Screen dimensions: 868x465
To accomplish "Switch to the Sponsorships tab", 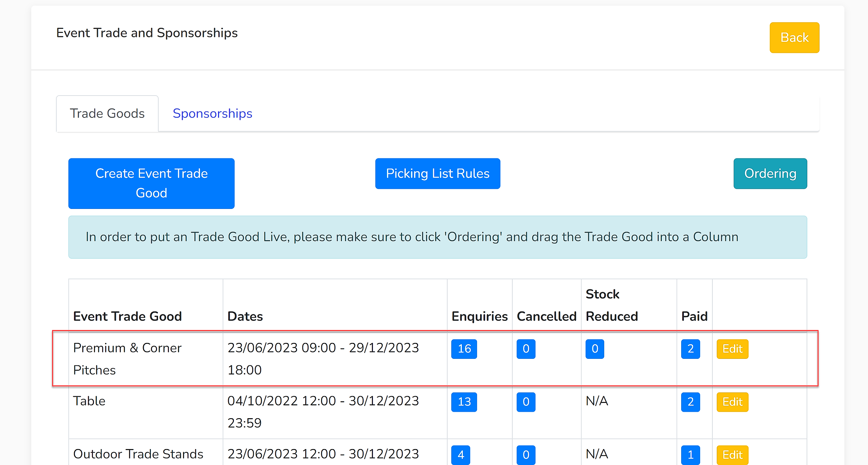I will pos(212,114).
